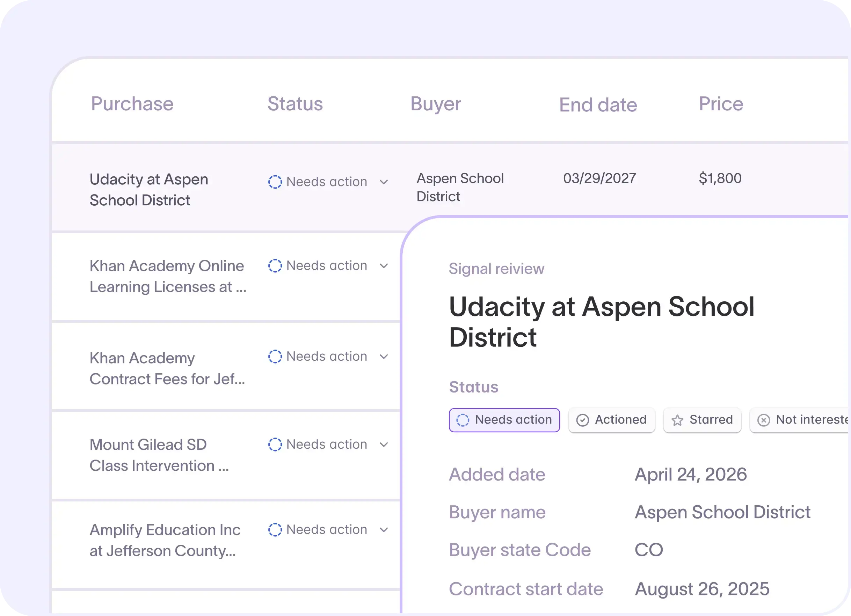Image resolution: width=851 pixels, height=616 pixels.
Task: Click the Contract start date field label
Action: [x=526, y=589]
